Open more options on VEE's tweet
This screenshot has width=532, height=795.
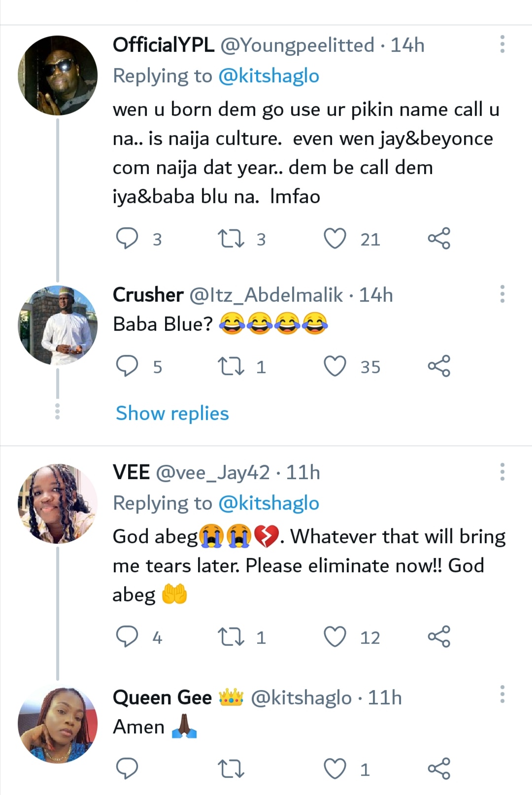(502, 472)
